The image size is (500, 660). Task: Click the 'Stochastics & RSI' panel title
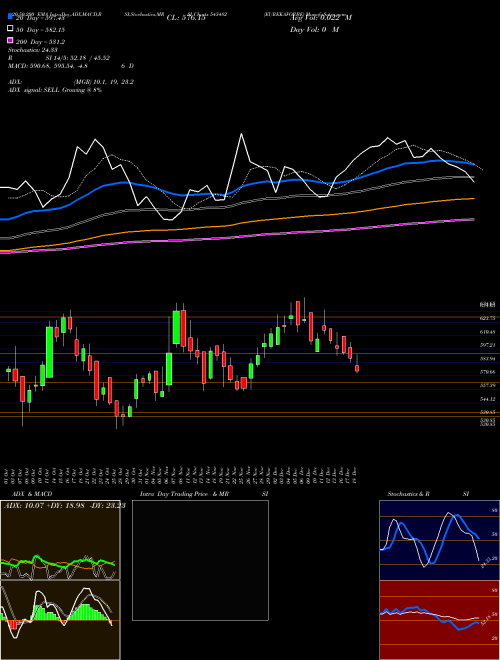pos(428,494)
